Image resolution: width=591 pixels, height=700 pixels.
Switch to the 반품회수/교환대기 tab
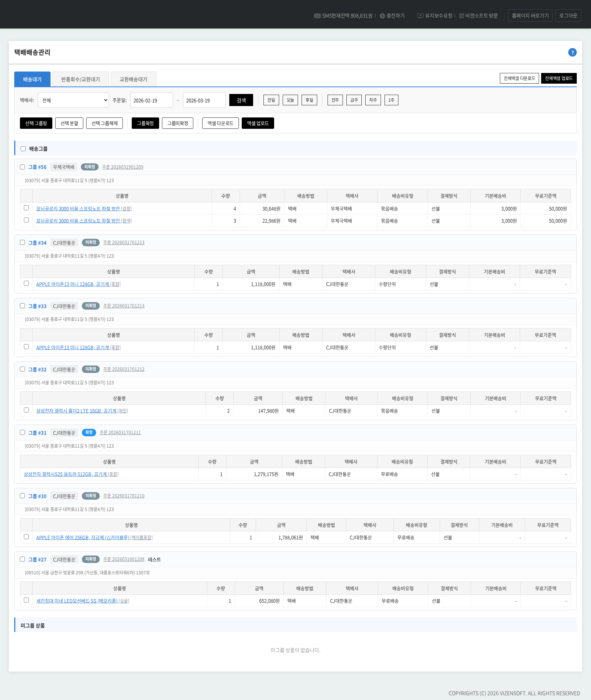(x=80, y=79)
